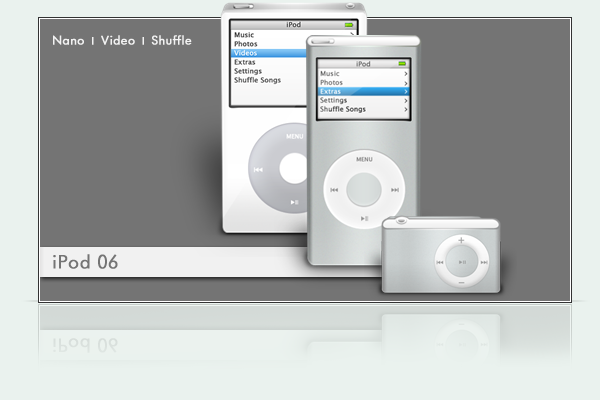
Task: Select Shuffle Songs on iPod Video screen
Action: 258,80
